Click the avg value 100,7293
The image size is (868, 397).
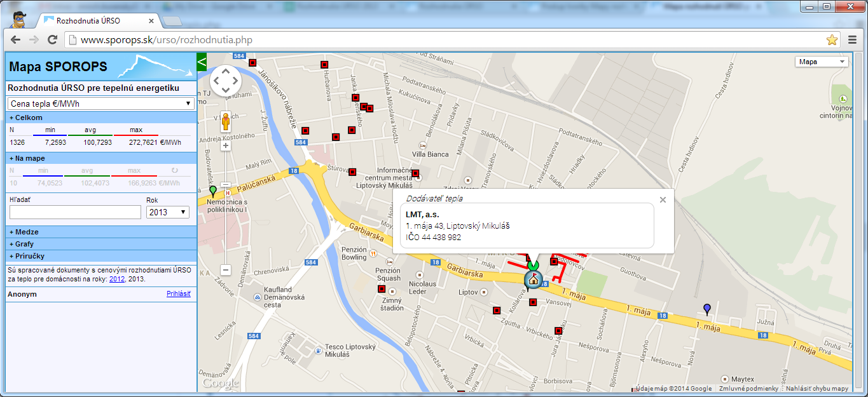tap(98, 142)
